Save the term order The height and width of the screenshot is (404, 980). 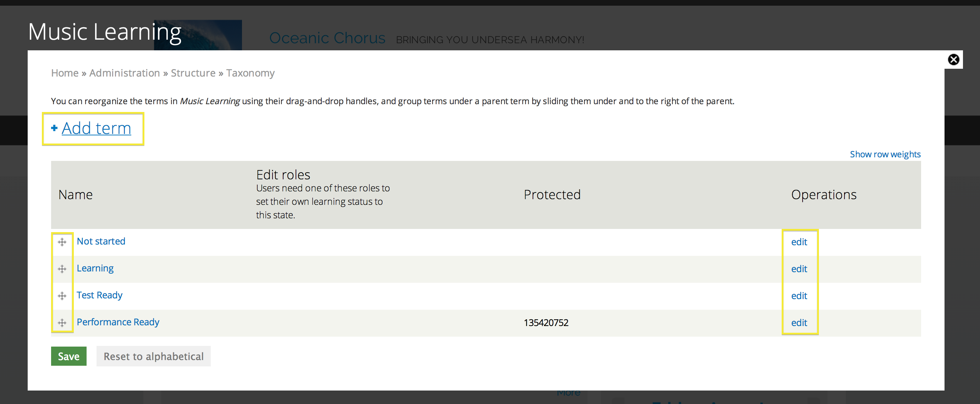tap(69, 357)
